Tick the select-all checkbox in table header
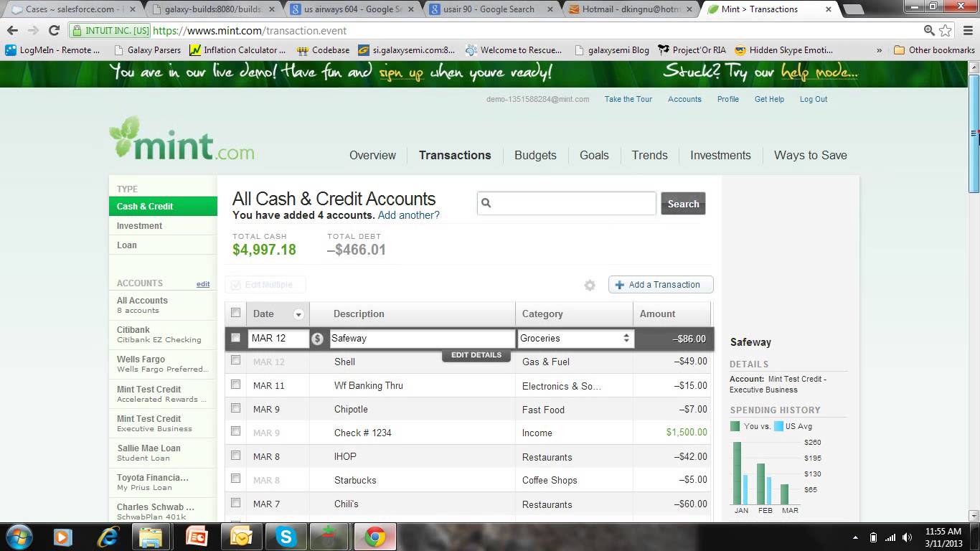Viewport: 980px width, 551px height. [235, 313]
